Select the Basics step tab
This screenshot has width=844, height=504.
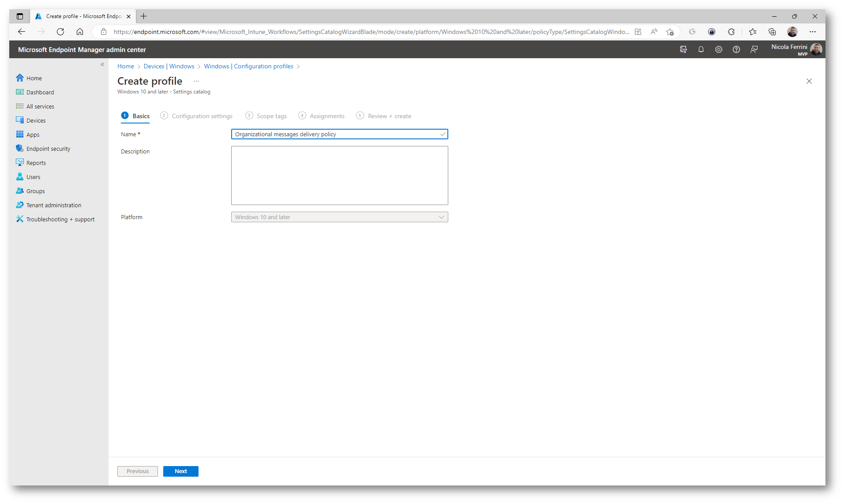[136, 116]
